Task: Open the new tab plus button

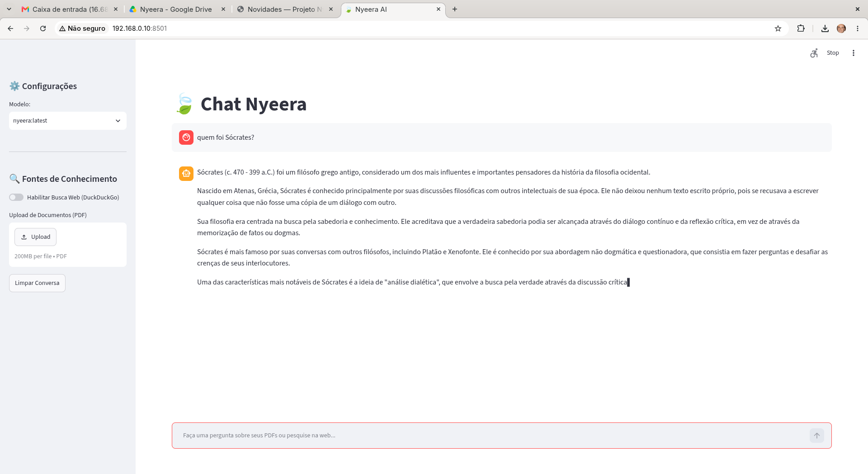Action: (x=455, y=9)
